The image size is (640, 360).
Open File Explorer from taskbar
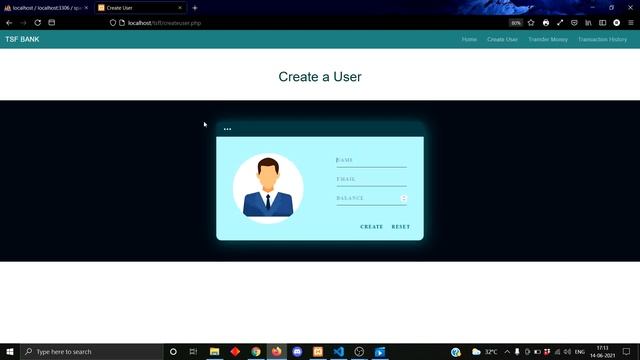coord(214,352)
